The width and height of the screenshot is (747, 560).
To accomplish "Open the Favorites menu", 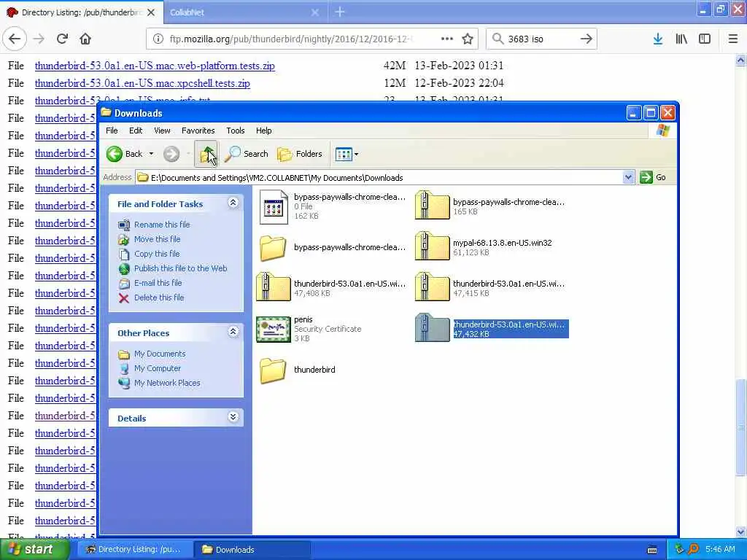I will [198, 131].
